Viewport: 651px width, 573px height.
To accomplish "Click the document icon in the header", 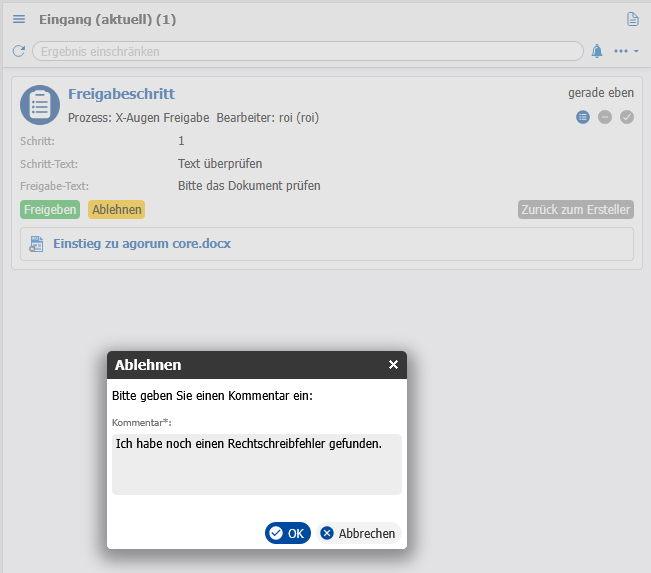I will (x=632, y=19).
